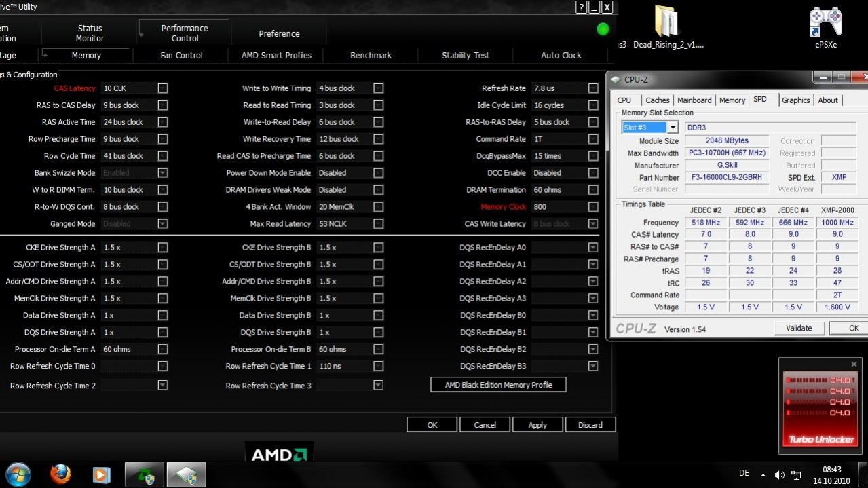Expand the DQS RecEnDelay A0 dropdown
The image size is (868, 488).
(594, 248)
